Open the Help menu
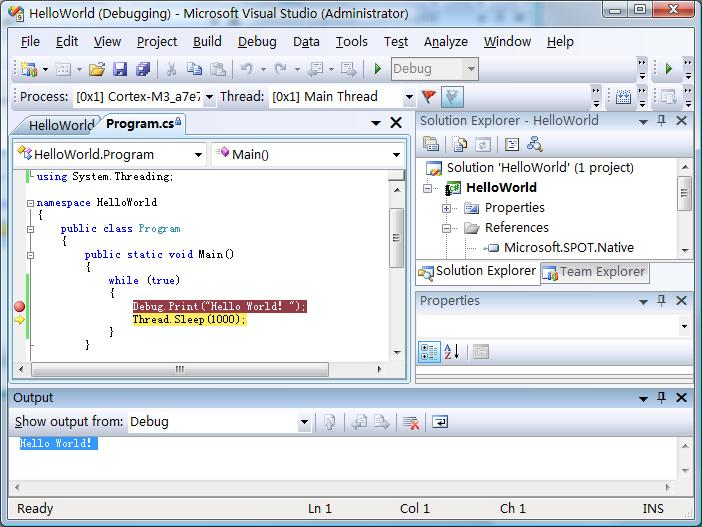The height and width of the screenshot is (527, 702). click(x=560, y=42)
